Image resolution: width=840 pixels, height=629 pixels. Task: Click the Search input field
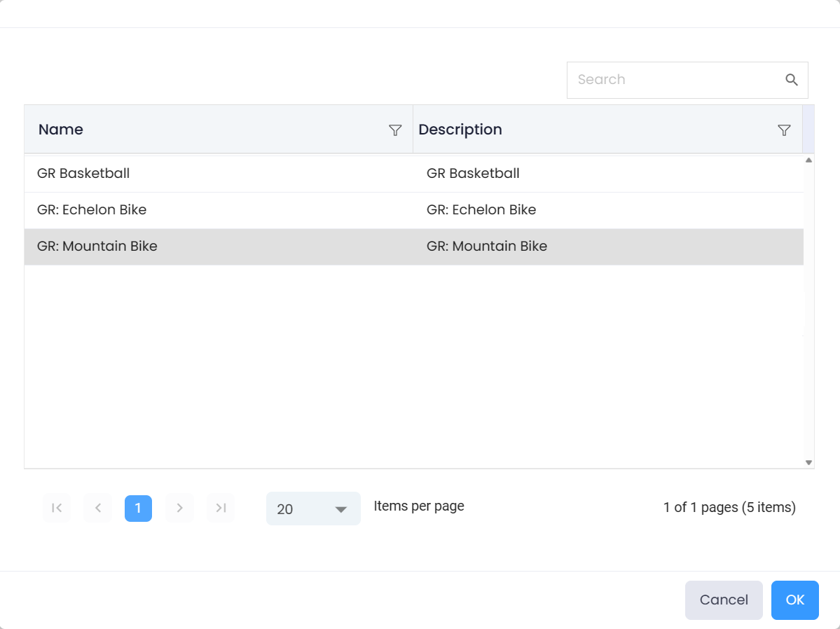673,80
